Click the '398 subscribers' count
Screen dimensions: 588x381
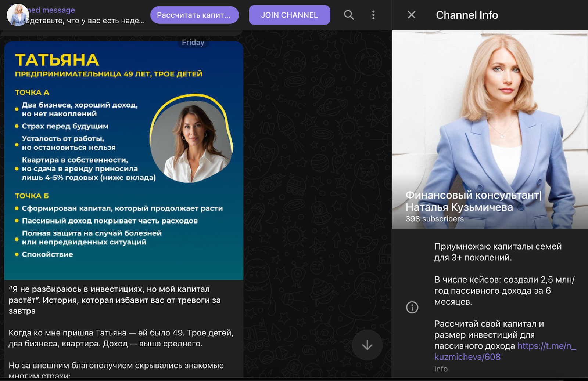(x=435, y=219)
